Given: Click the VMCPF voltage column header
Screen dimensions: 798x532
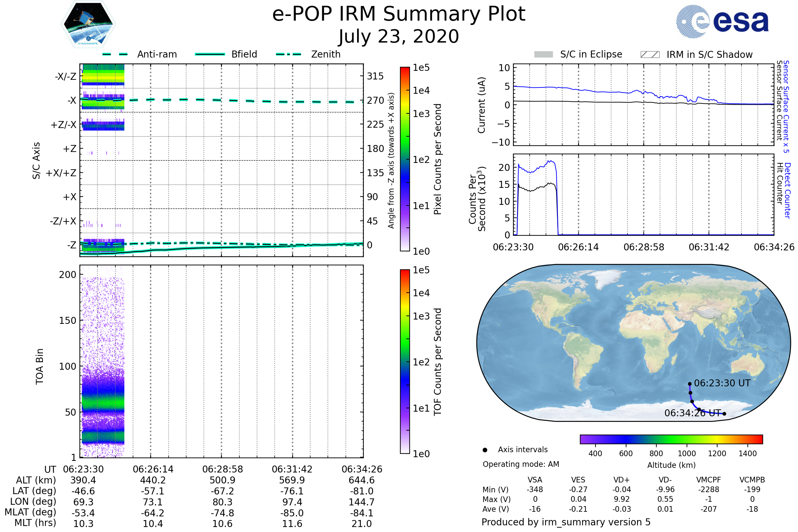Looking at the screenshot, I should pyautogui.click(x=709, y=480).
